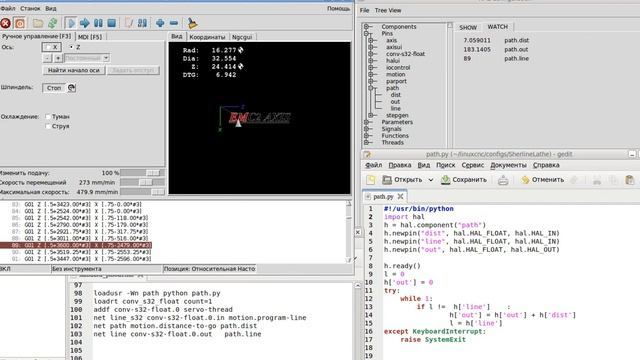Open the Помощь menu in AXIS
Viewport: 640px width, 360px height.
(338, 8)
